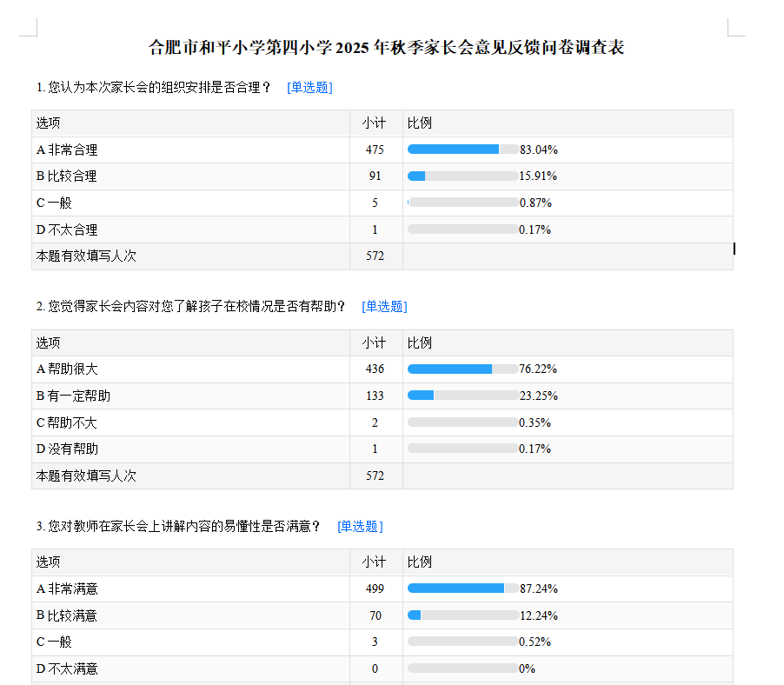This screenshot has height=685, width=784.
Task: Click the 'D 不太满意' row label
Action: (x=67, y=668)
